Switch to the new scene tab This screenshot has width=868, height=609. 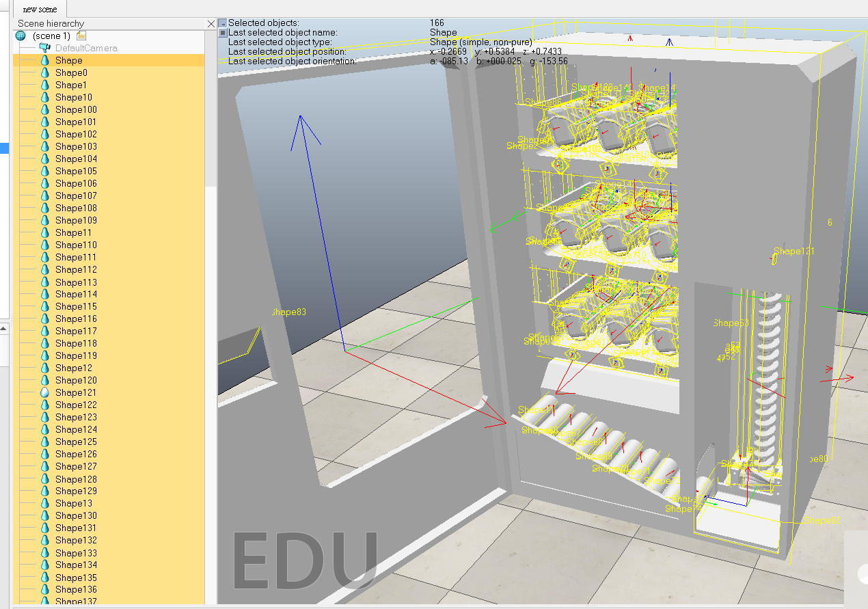click(x=40, y=10)
